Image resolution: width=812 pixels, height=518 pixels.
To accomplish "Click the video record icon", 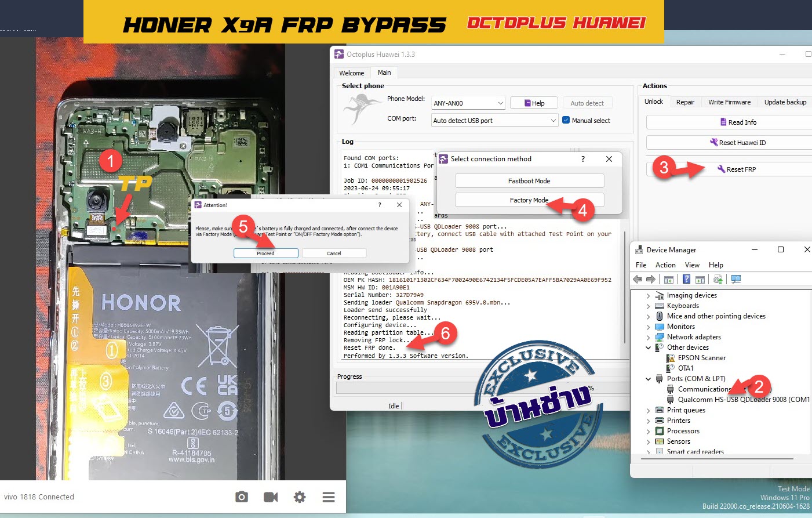I will coord(271,497).
